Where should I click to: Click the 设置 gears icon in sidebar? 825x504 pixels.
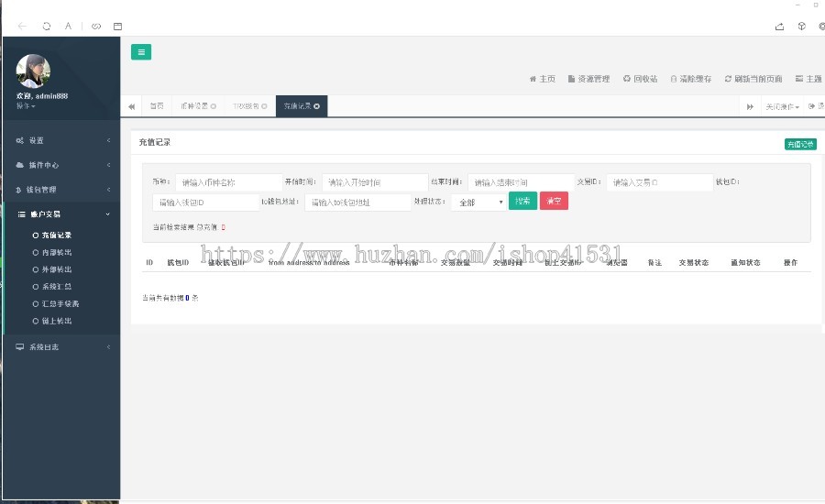click(20, 140)
